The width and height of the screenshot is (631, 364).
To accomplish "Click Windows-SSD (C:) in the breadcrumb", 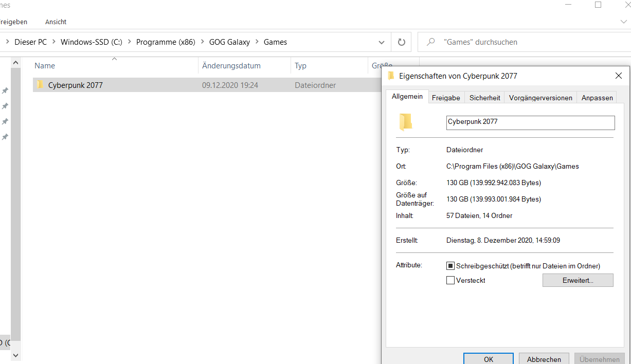I will 92,42.
